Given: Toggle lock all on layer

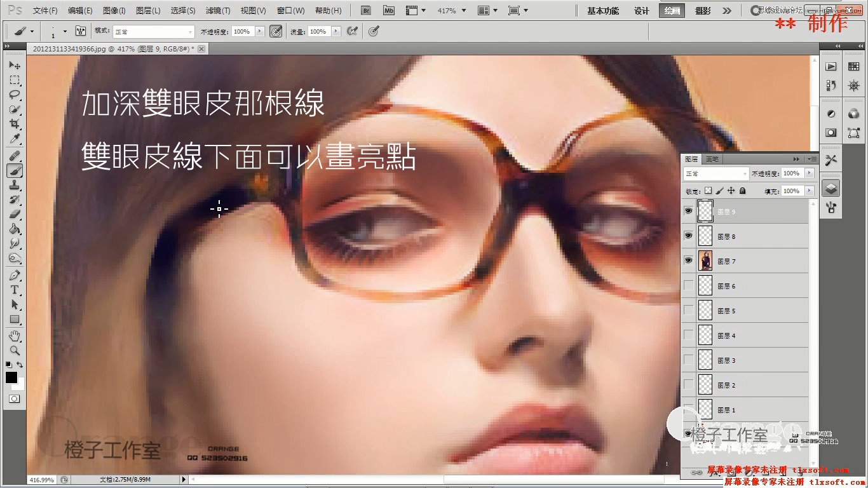Looking at the screenshot, I should click(742, 191).
